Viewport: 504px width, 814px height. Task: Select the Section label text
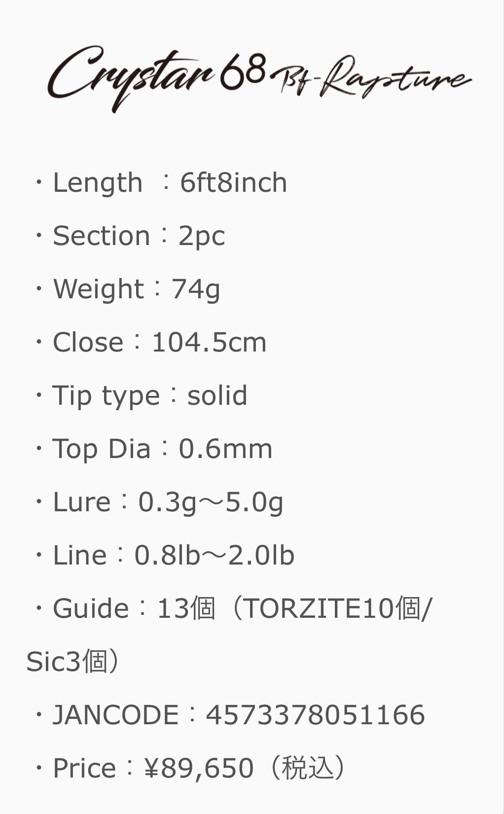[x=101, y=236]
